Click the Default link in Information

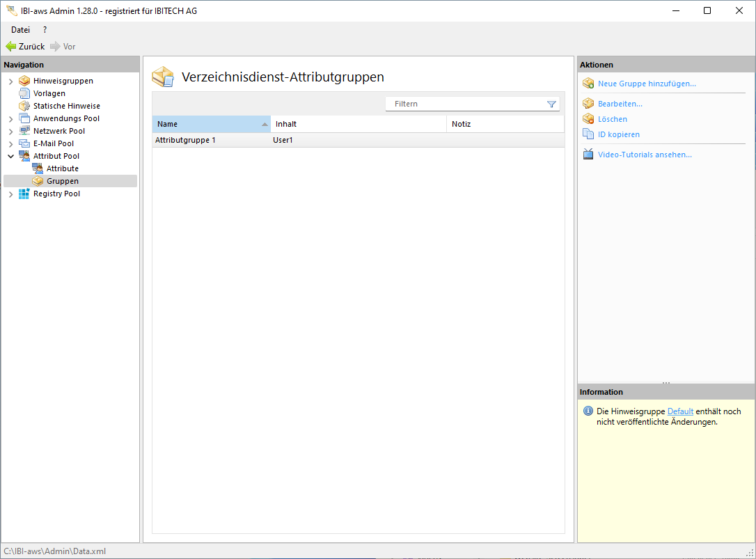[x=680, y=411]
